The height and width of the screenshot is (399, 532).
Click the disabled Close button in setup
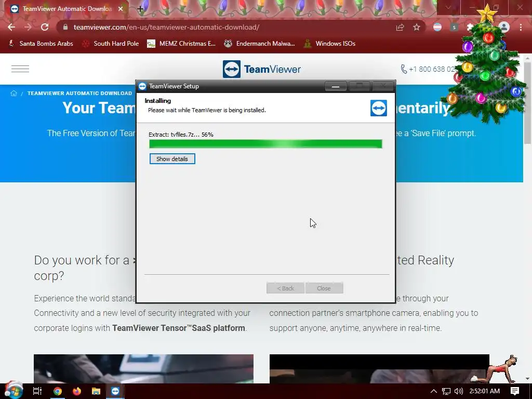(324, 288)
